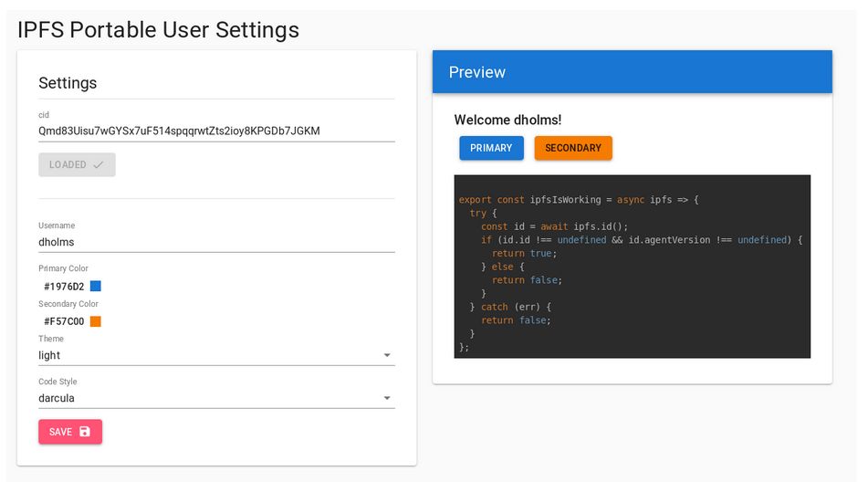Image resolution: width=868 pixels, height=482 pixels.
Task: Click the Theme dropdown arrow
Action: pos(386,355)
